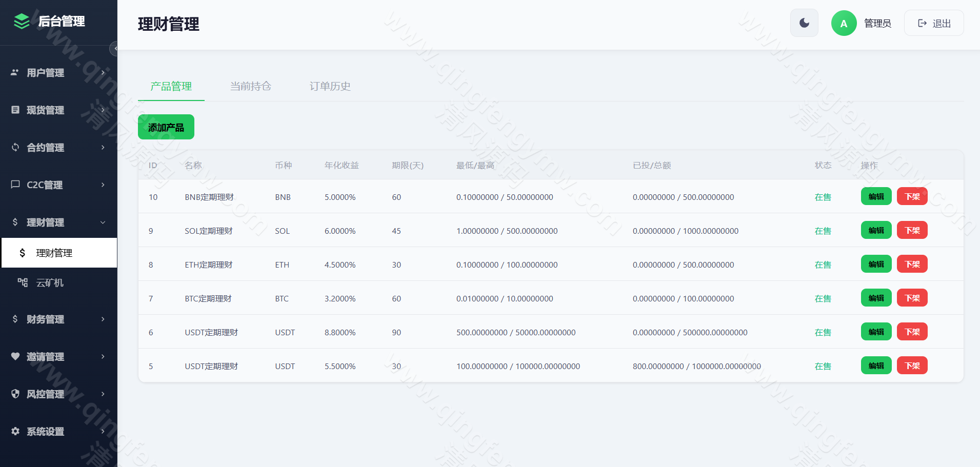Click 800.00000000 / 1000000.00000000 cell
This screenshot has width=980, height=467.
[x=697, y=366]
